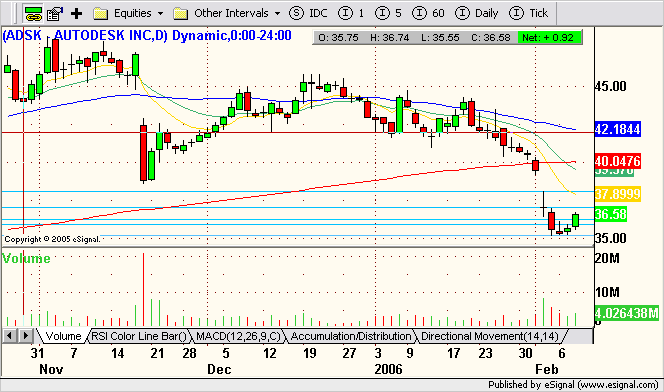664x392 pixels.
Task: Select the Tick interval button
Action: click(x=528, y=13)
